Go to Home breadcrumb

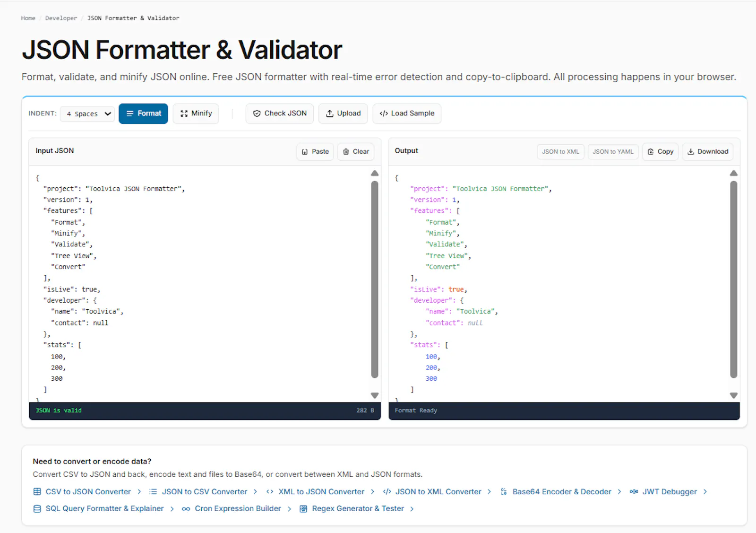pos(28,18)
